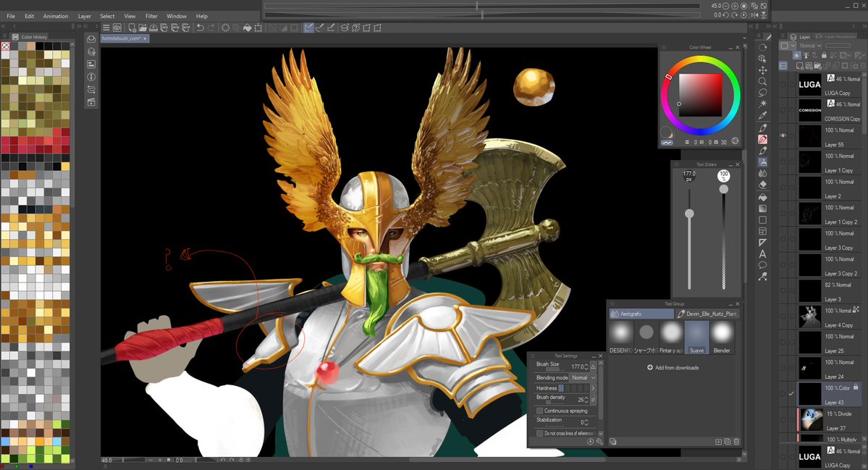Select the Suave sub tool brush

(x=696, y=337)
